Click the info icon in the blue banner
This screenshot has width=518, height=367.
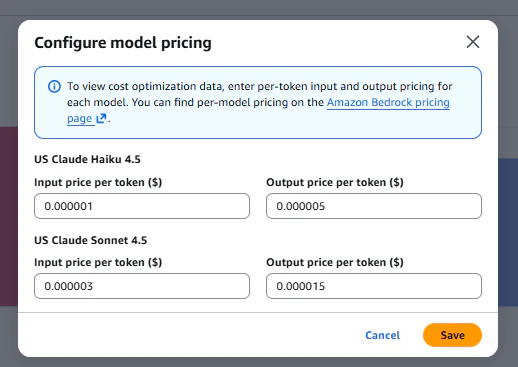point(54,86)
